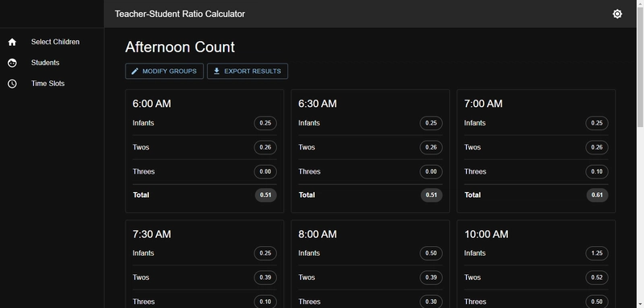The height and width of the screenshot is (308, 644).
Task: Click the 7:30 AM card title
Action: pyautogui.click(x=151, y=234)
